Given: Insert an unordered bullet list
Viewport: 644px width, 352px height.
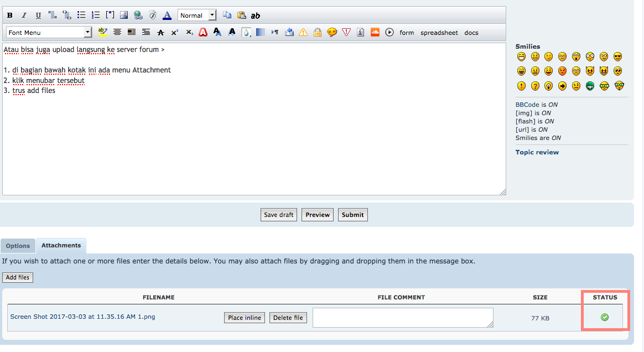Looking at the screenshot, I should click(81, 15).
